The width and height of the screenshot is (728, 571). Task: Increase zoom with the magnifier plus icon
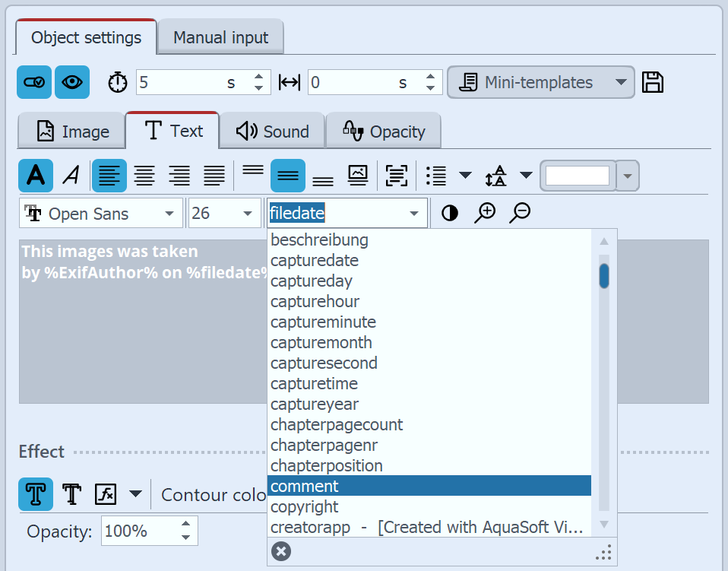[485, 213]
